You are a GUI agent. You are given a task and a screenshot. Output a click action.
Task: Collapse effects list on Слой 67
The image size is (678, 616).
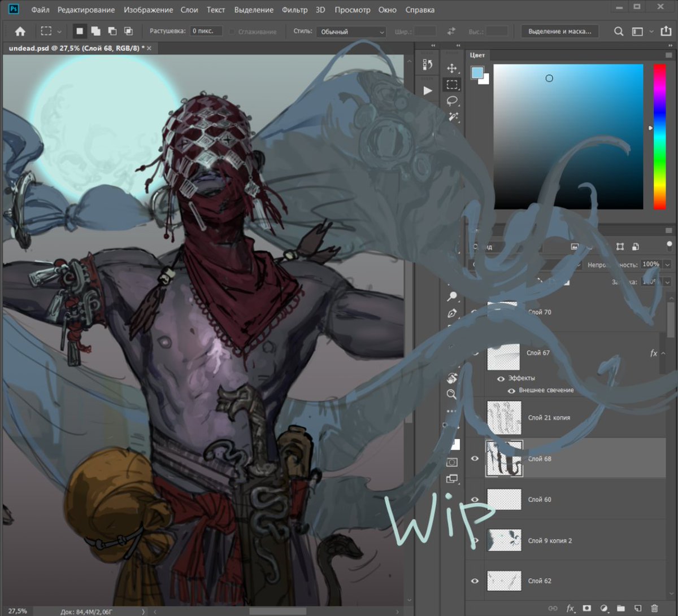[663, 353]
